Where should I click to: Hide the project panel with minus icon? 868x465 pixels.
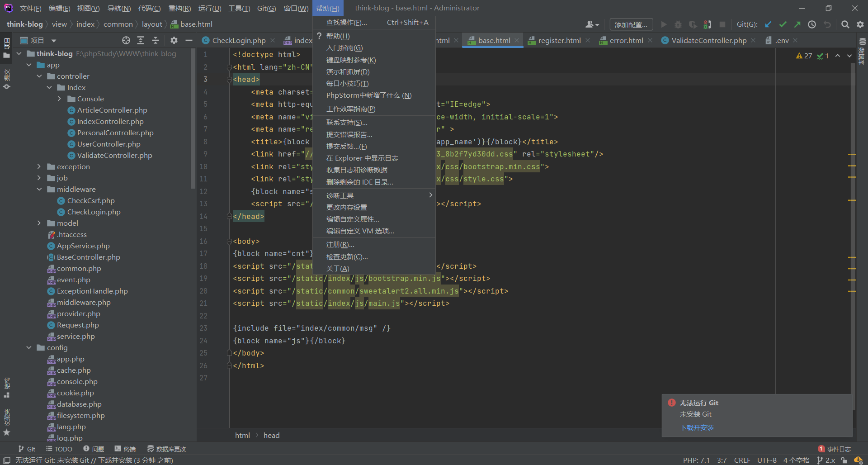pyautogui.click(x=189, y=40)
